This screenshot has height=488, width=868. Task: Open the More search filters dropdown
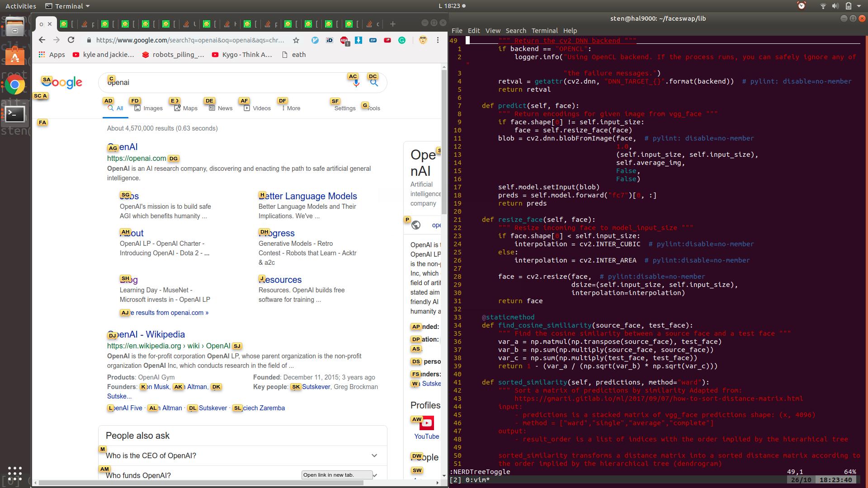[291, 108]
